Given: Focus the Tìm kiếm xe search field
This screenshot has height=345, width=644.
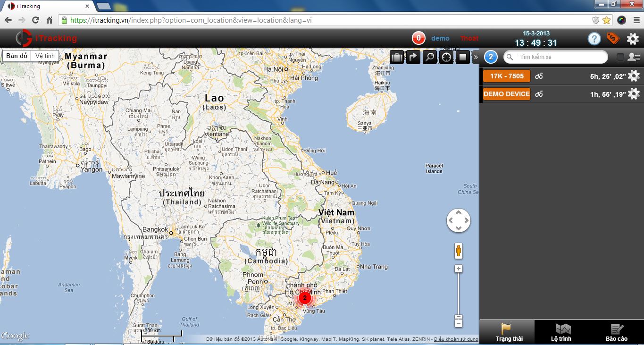Looking at the screenshot, I should click(x=556, y=57).
